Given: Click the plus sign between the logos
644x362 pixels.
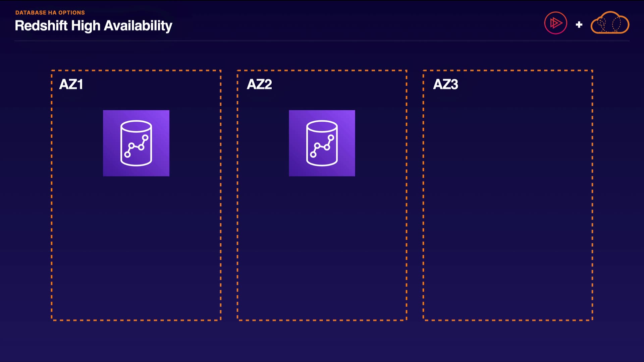Looking at the screenshot, I should (x=579, y=24).
